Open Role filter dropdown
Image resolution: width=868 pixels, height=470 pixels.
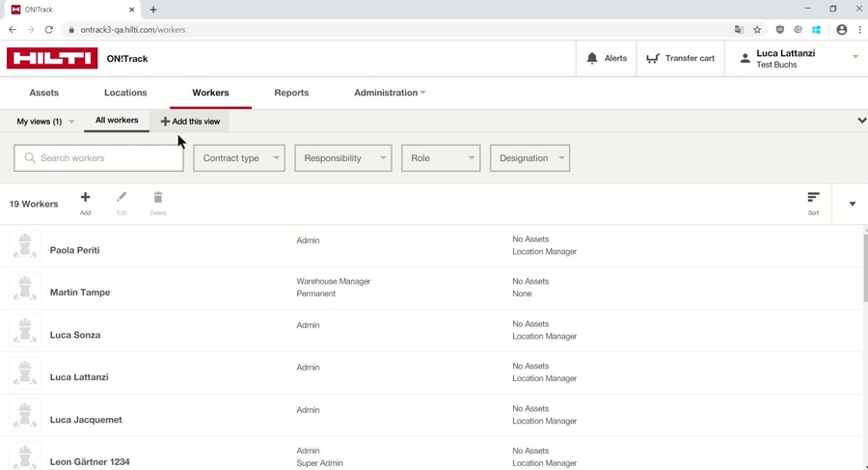pyautogui.click(x=441, y=158)
